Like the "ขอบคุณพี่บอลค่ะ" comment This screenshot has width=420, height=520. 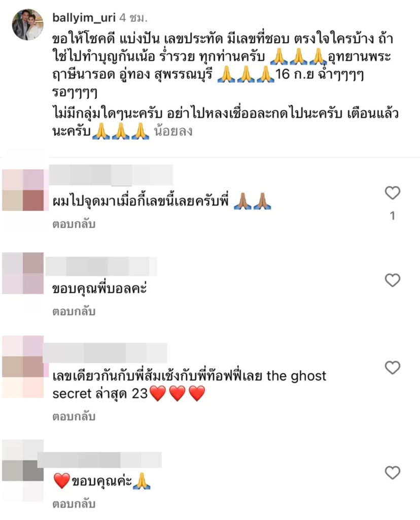pyautogui.click(x=393, y=280)
